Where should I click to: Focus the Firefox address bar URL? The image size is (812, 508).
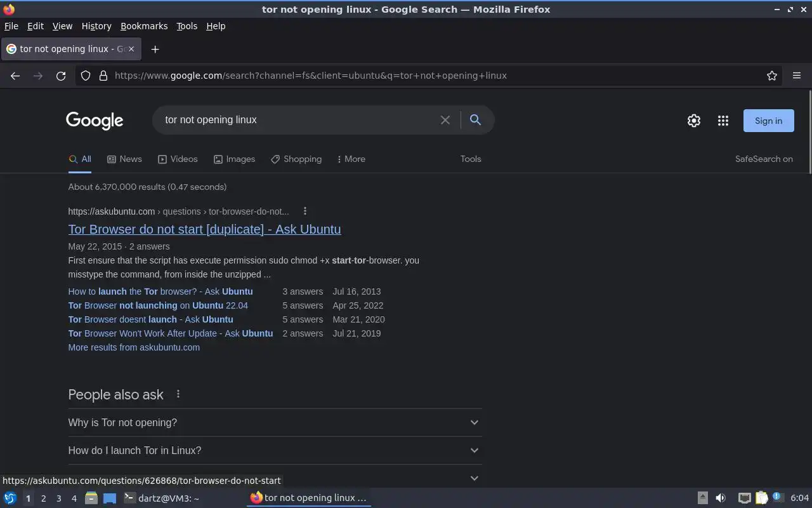pos(311,76)
